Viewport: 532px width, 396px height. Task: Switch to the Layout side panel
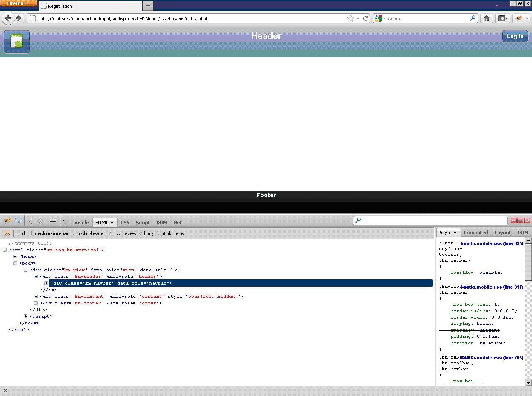click(x=502, y=233)
